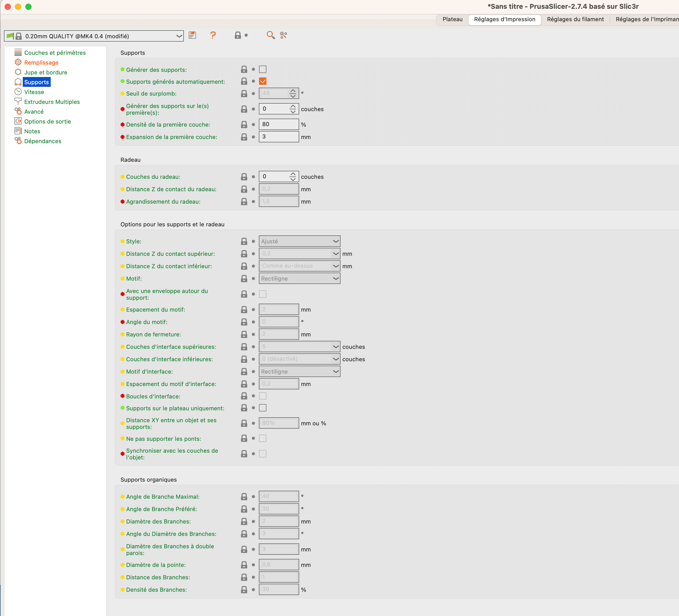Click the Expansion de la première couche field
This screenshot has height=616, width=679.
pyautogui.click(x=278, y=137)
